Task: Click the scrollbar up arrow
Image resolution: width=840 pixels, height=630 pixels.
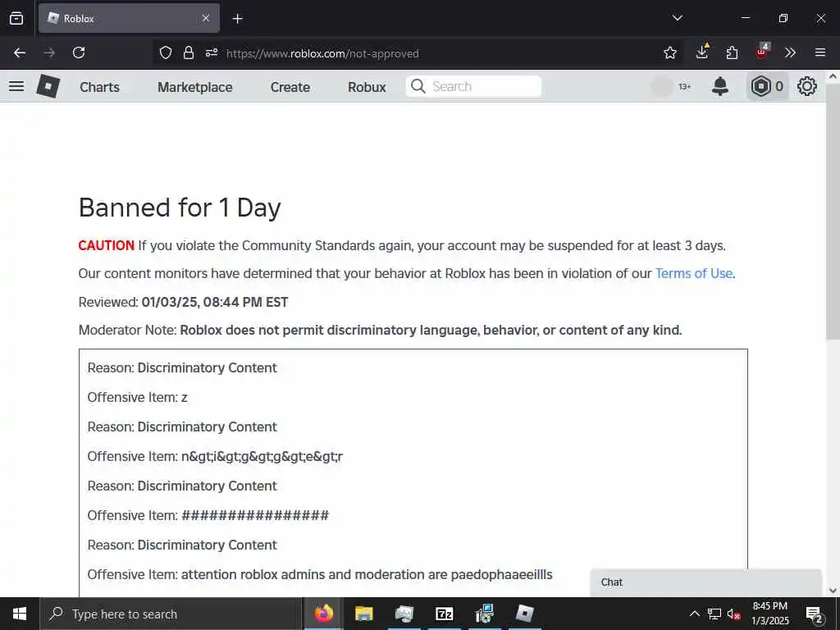Action: click(833, 76)
